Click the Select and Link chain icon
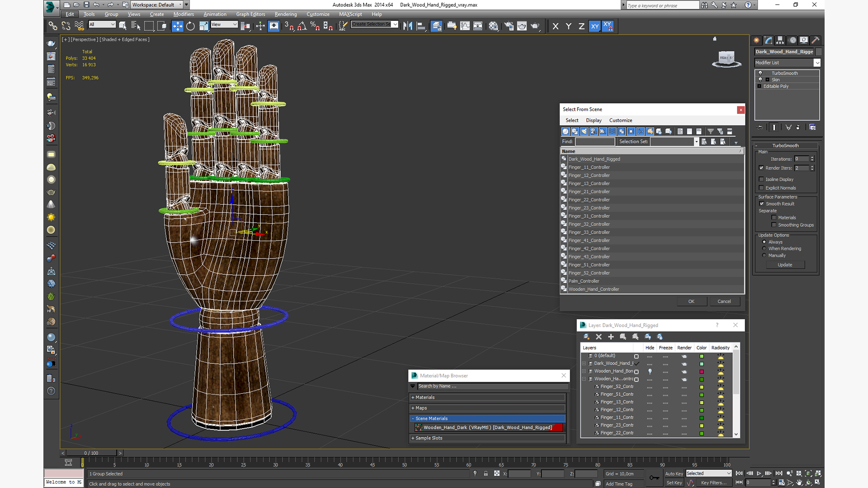This screenshot has width=868, height=488. tap(53, 26)
